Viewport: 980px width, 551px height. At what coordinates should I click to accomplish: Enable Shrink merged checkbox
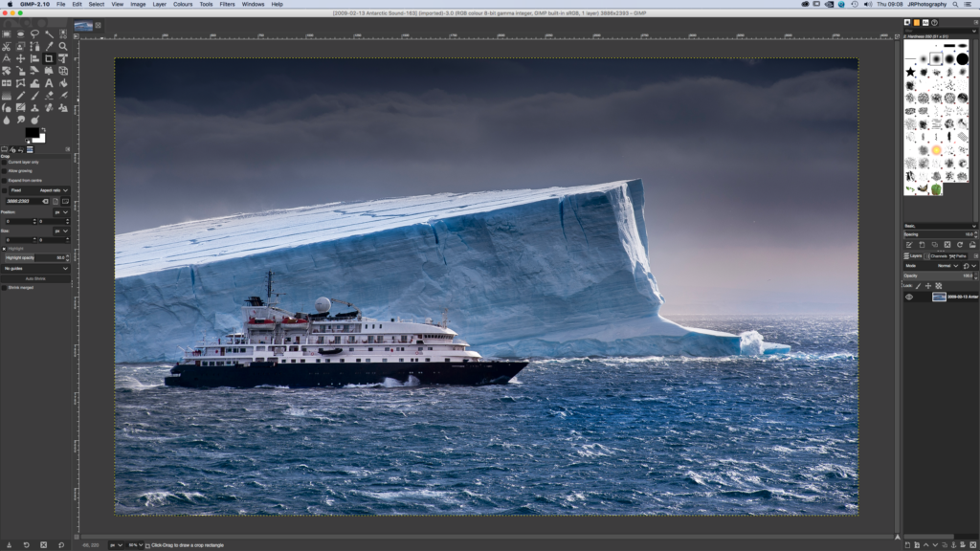pyautogui.click(x=4, y=287)
